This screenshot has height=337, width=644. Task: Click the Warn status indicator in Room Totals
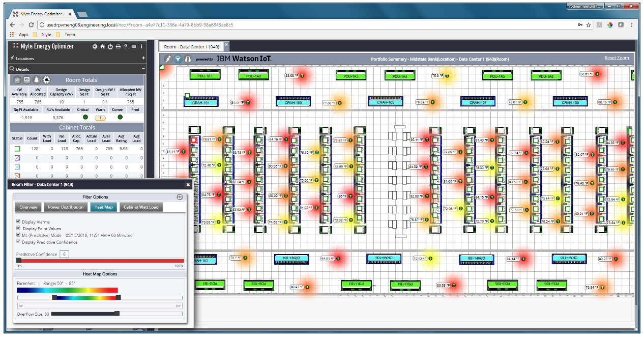click(x=100, y=117)
